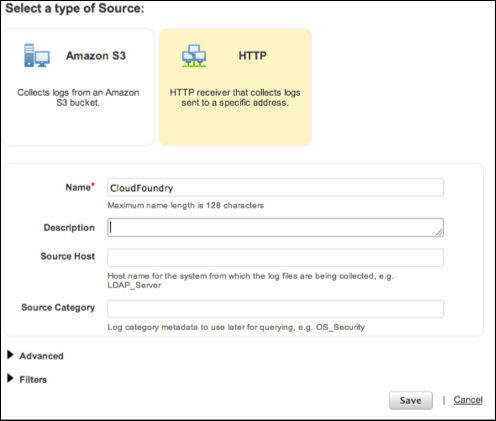This screenshot has height=421, width=496.
Task: Click the Cancel link
Action: 468,400
